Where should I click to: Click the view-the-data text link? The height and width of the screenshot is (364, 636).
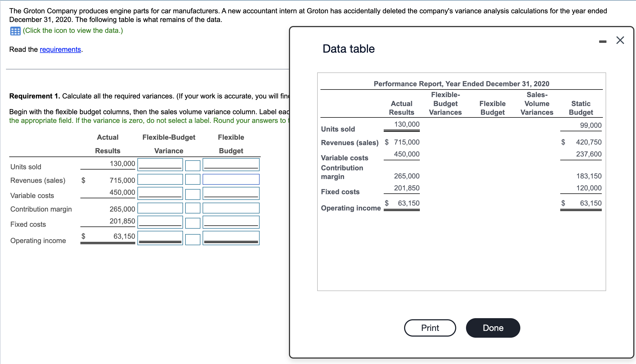click(73, 30)
